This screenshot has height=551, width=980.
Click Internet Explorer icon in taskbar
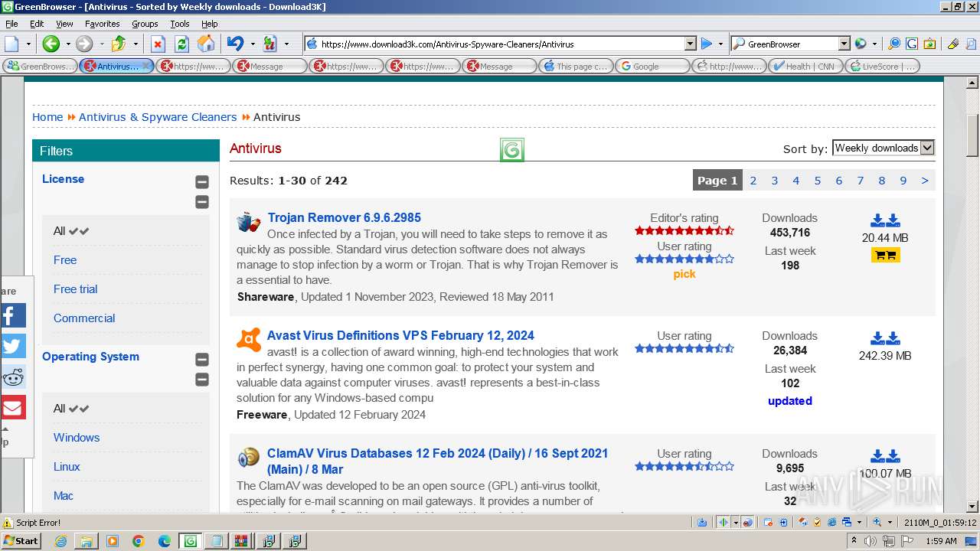click(60, 541)
